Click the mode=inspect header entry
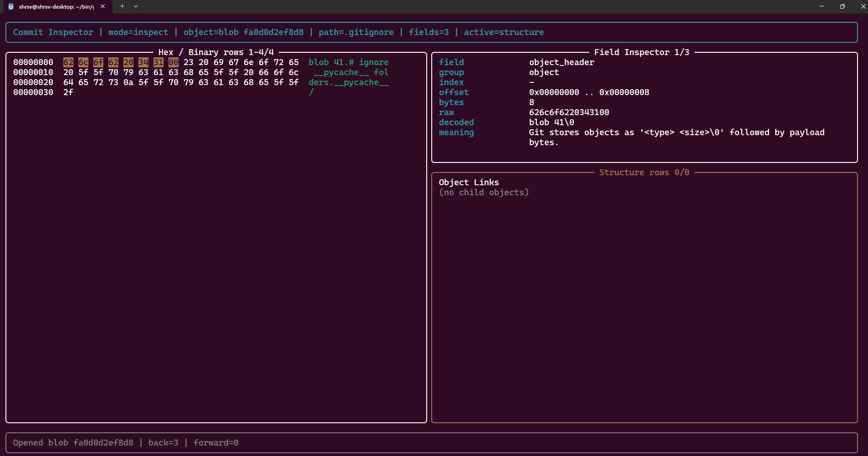 click(138, 32)
